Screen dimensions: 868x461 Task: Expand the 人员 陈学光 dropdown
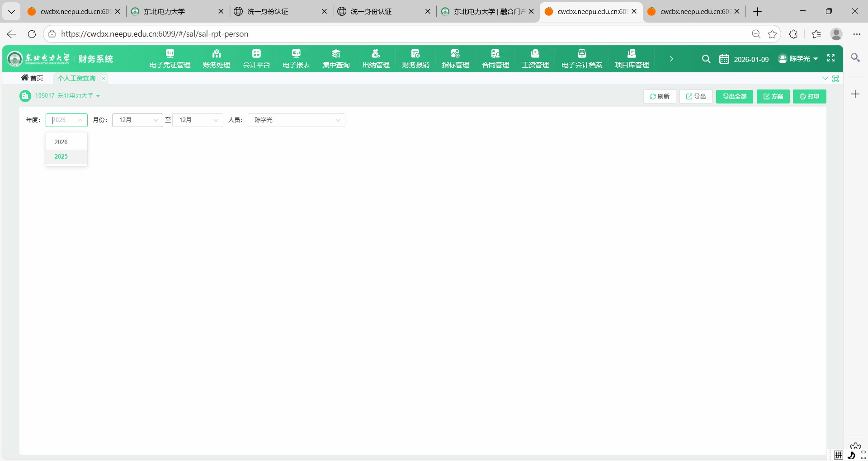[x=296, y=120]
